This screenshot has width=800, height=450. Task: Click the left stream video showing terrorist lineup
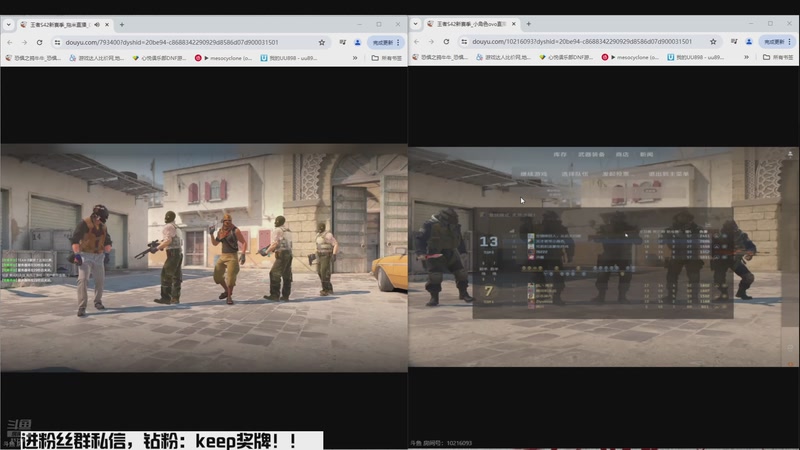[x=204, y=258]
